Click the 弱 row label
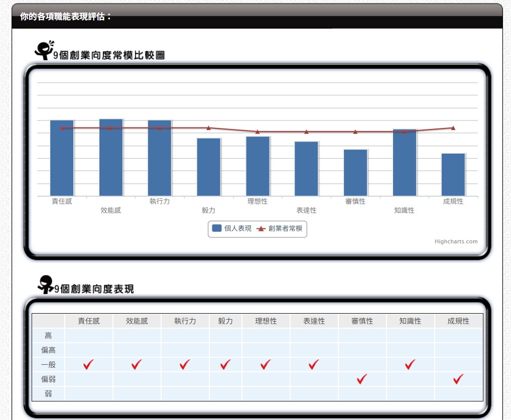Viewport: 511px width, 420px height. point(48,394)
